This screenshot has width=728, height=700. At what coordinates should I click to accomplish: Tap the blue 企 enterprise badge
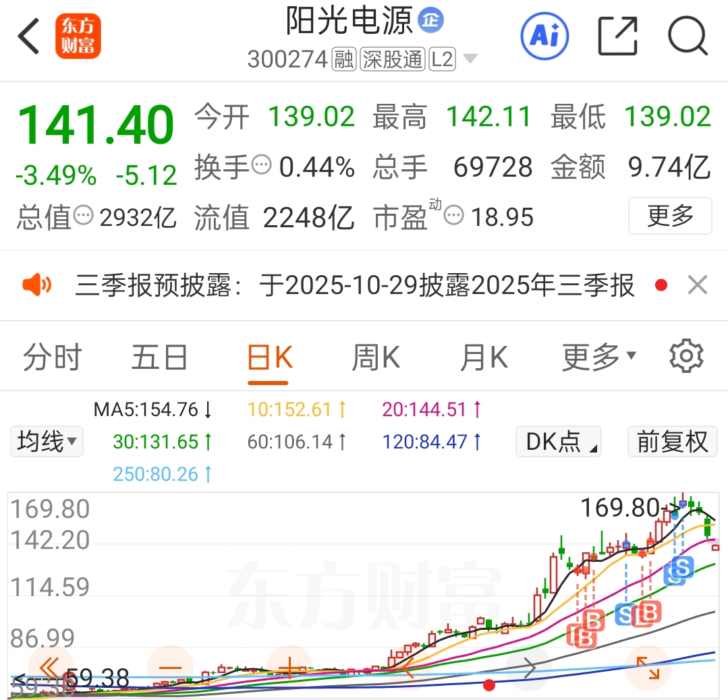(431, 20)
